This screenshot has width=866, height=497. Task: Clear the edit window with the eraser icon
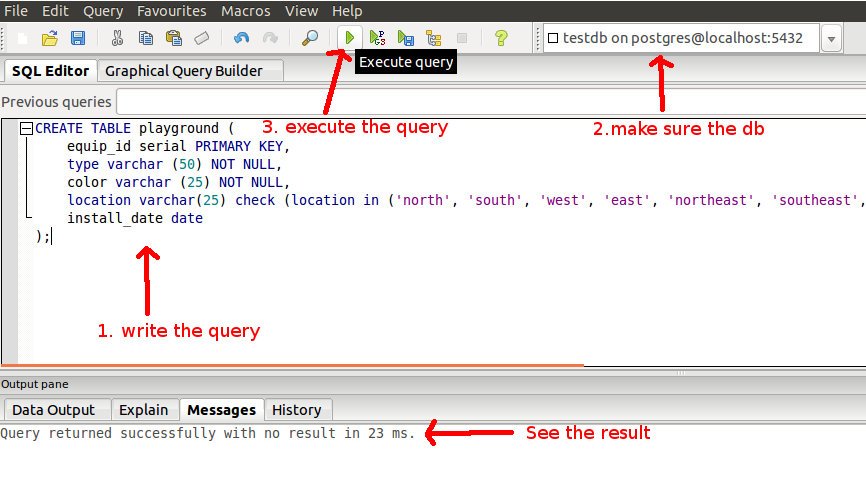coord(201,38)
